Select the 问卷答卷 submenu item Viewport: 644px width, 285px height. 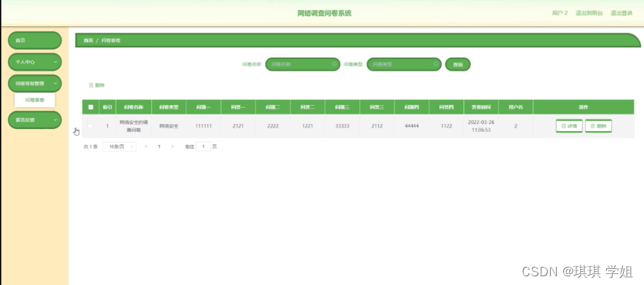point(35,100)
